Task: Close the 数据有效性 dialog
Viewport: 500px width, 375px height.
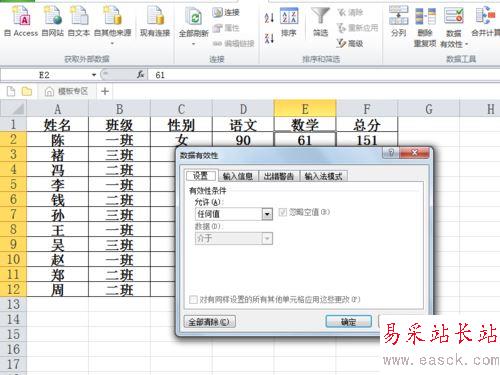Action: 414,153
